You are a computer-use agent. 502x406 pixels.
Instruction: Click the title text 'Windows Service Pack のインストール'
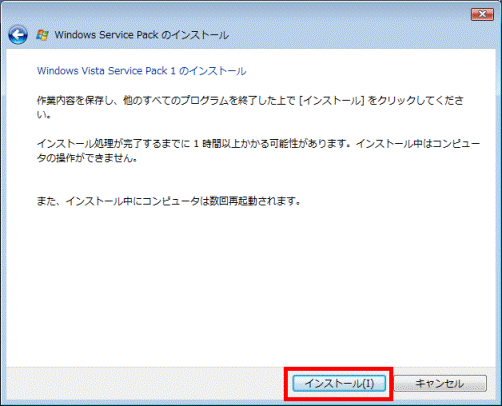tap(142, 35)
